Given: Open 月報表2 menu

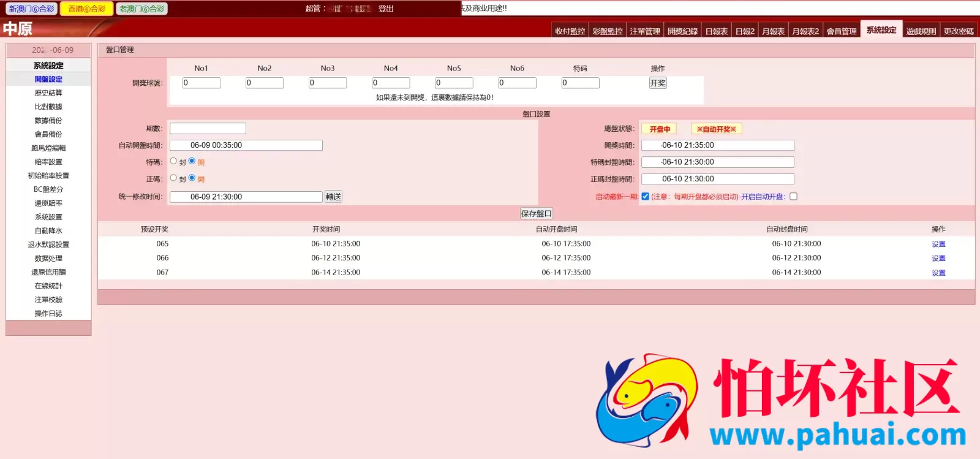Looking at the screenshot, I should coord(805,31).
